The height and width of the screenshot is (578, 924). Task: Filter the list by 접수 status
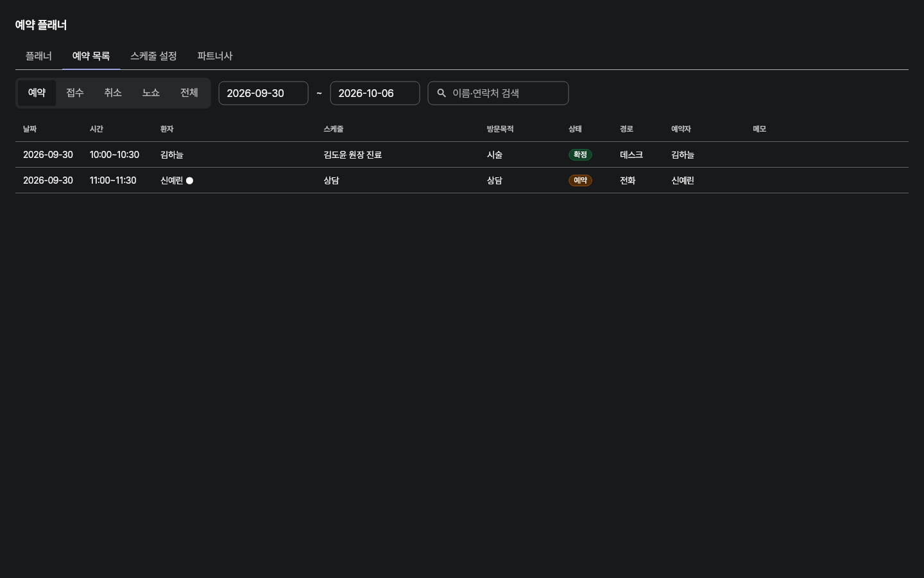point(75,92)
